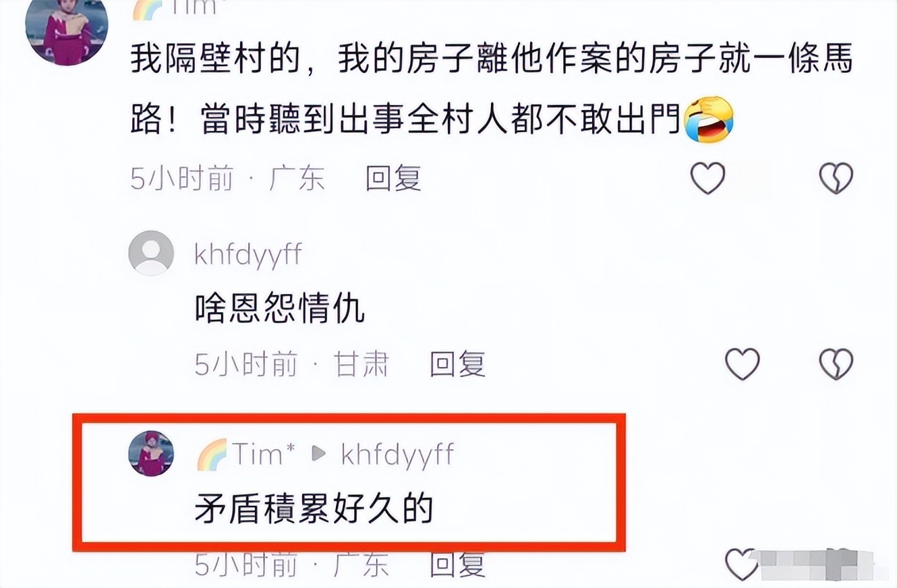
Task: Reply to khfdyyff's comment from 甘肃
Action: [458, 364]
